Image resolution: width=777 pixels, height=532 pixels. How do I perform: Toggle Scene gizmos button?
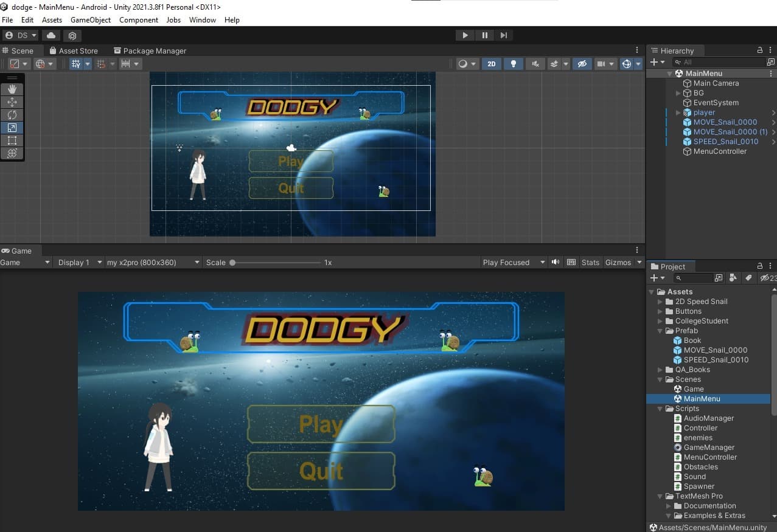click(626, 64)
